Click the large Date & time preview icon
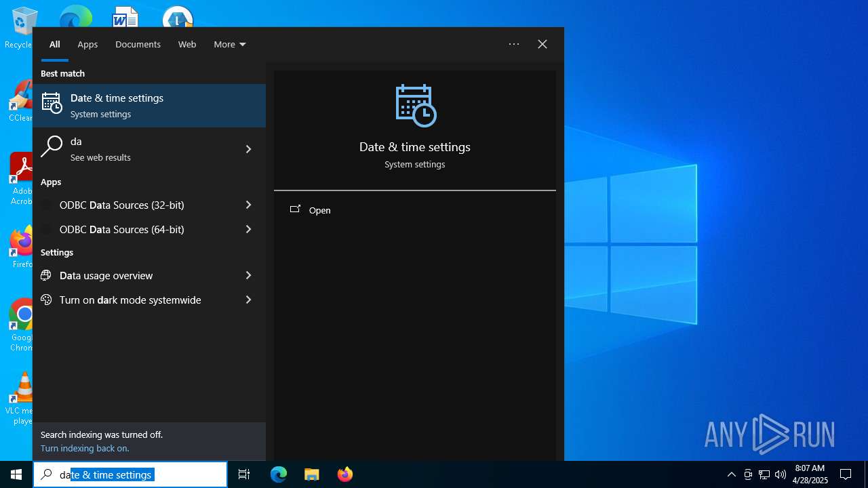Viewport: 868px width, 488px height. click(x=415, y=106)
